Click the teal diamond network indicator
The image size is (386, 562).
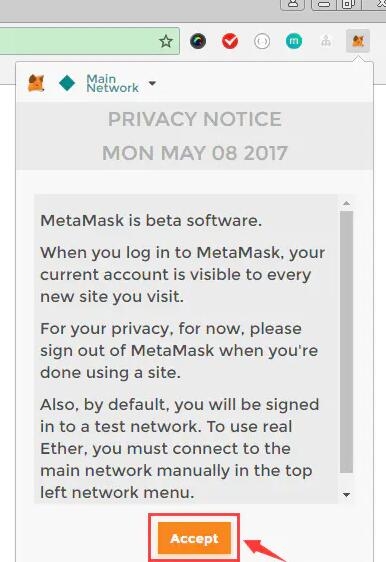coord(67,83)
